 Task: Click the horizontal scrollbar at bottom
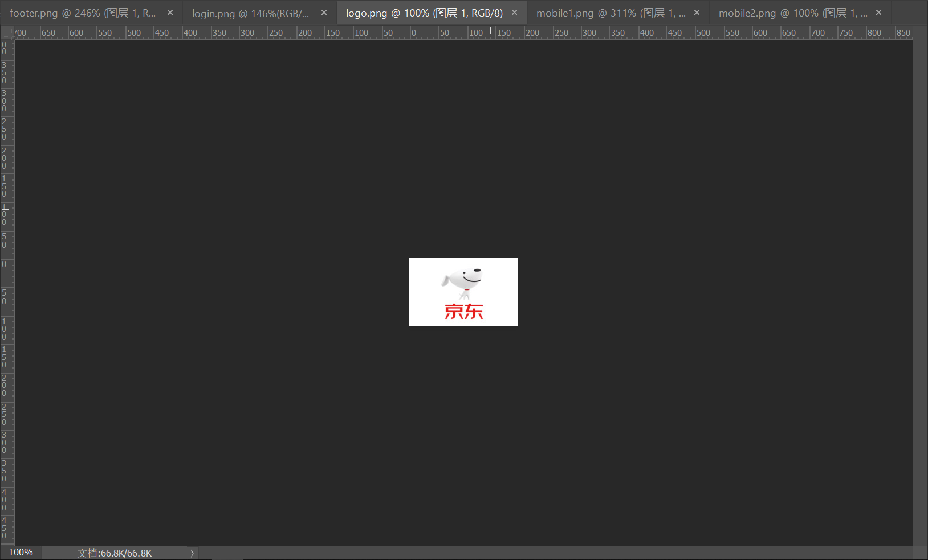click(556, 553)
